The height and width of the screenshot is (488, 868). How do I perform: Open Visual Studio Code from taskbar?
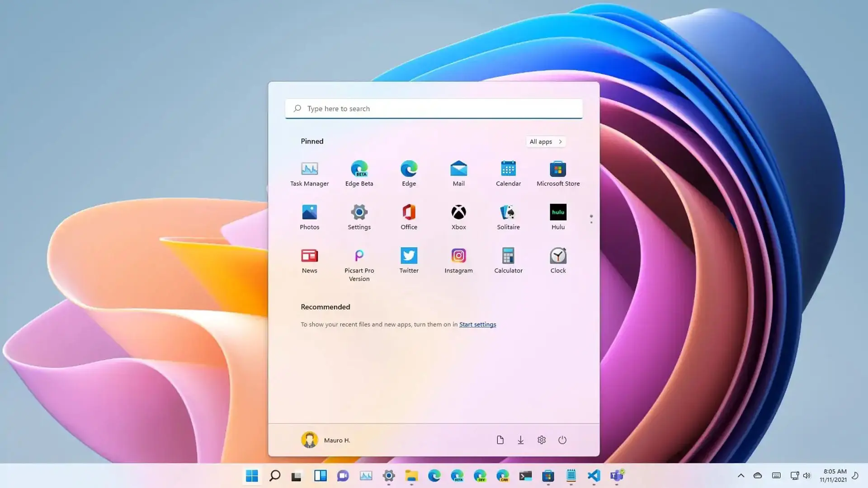(x=594, y=475)
